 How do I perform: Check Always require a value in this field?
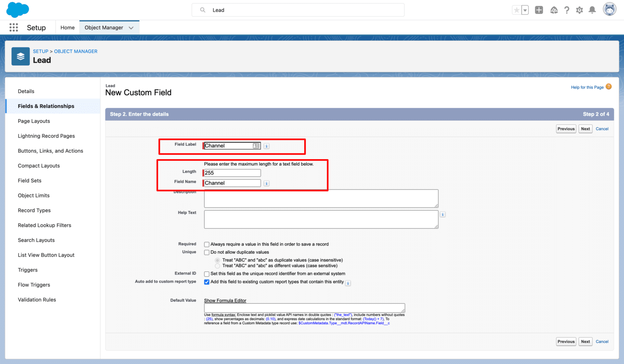click(x=207, y=244)
